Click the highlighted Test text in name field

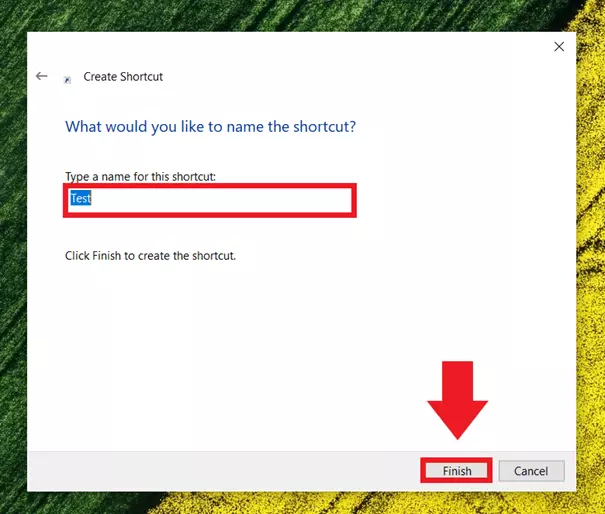(80, 199)
